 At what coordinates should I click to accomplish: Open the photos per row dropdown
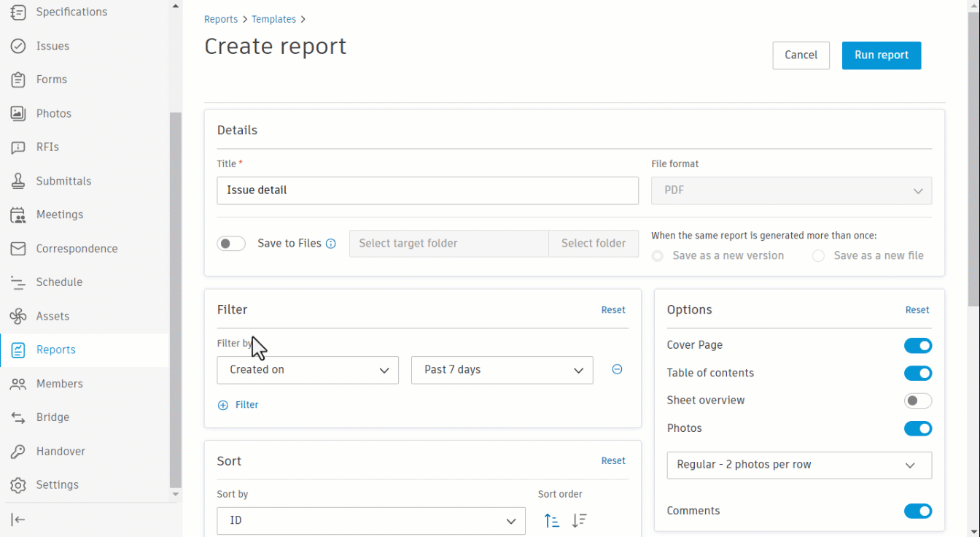[798, 465]
